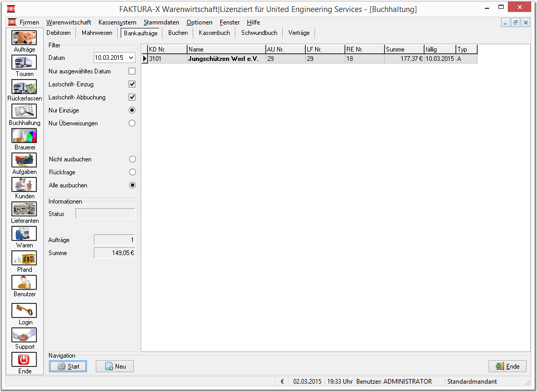
Task: Click the Start button
Action: click(68, 366)
